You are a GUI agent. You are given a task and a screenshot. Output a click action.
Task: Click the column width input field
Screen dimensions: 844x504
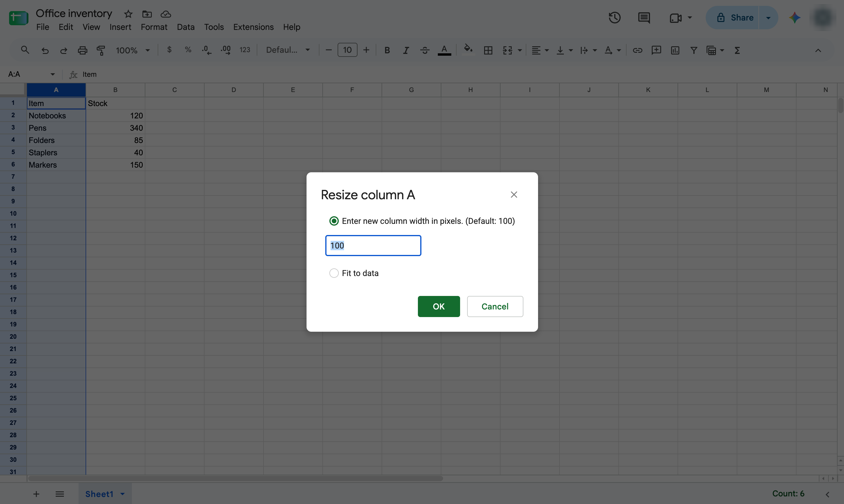(x=373, y=246)
